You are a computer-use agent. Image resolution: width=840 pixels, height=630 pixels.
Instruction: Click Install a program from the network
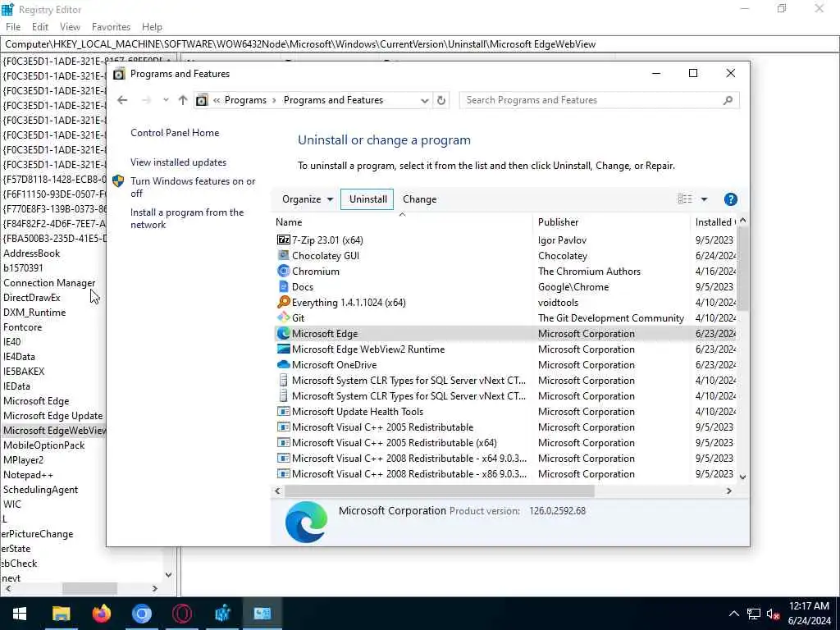click(187, 218)
